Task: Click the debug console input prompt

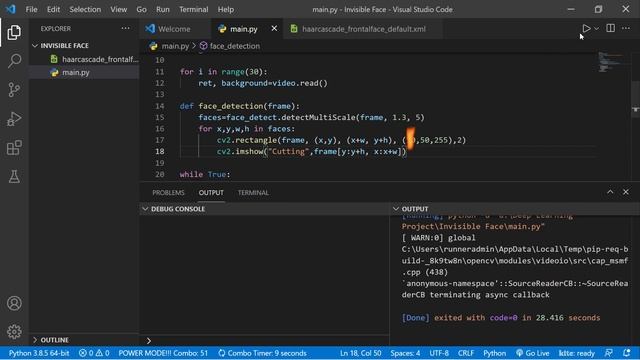Action: coord(264,340)
